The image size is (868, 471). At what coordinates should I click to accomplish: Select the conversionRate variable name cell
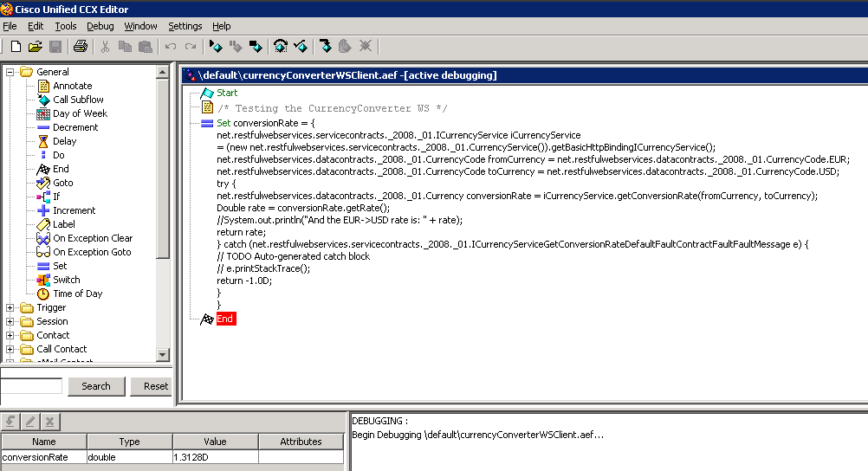point(43,457)
